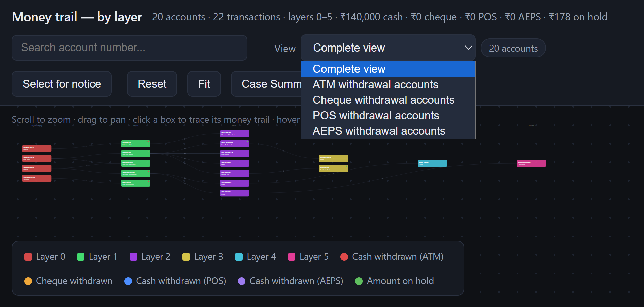Select the purple Union Bank of India node
Screen dimensions: 644x307
[235, 144]
